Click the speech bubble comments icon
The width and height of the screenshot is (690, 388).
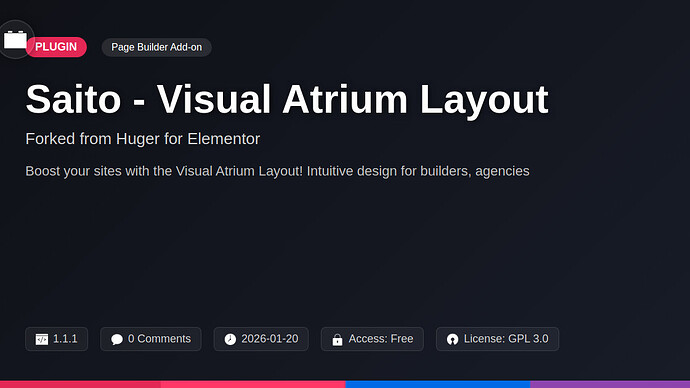[117, 339]
